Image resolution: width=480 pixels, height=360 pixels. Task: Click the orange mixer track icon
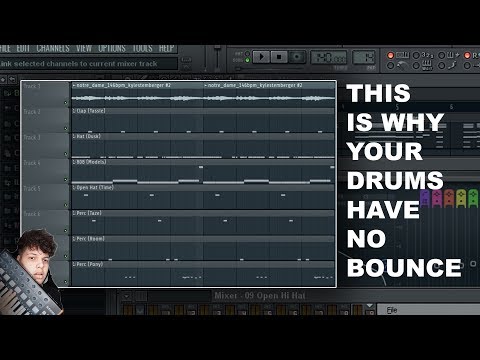click(449, 198)
